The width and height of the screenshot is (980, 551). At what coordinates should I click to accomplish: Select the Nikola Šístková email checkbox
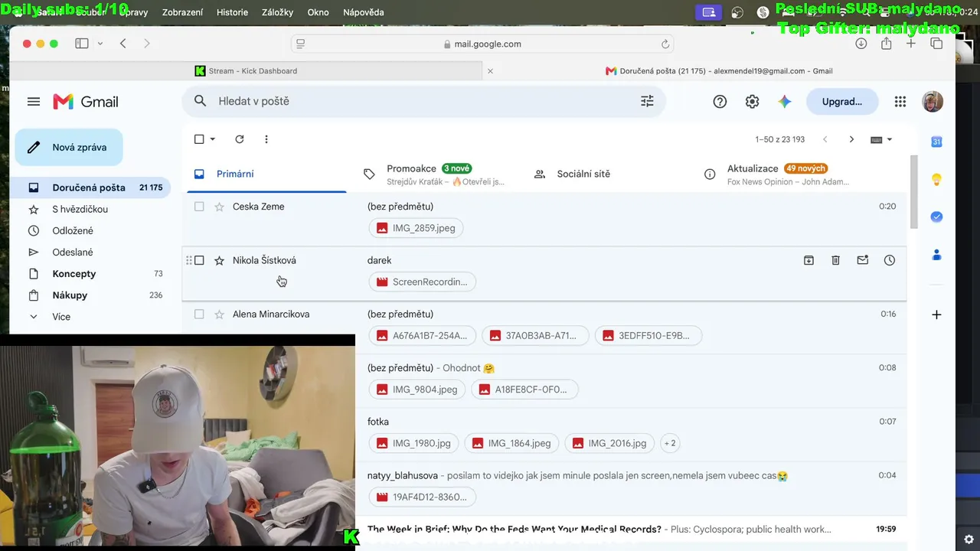click(199, 260)
